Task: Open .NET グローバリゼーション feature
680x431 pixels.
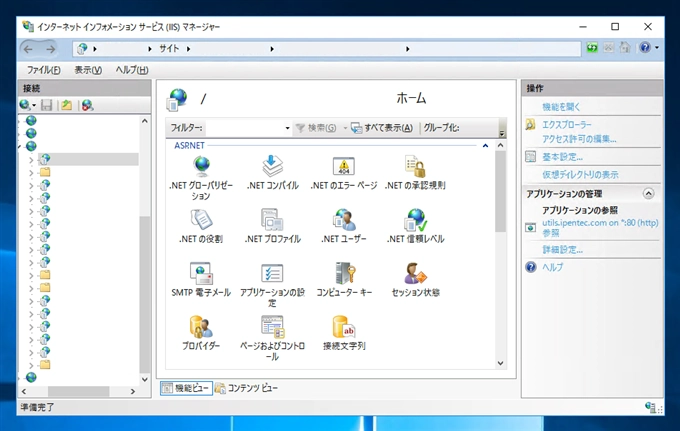Action: point(201,178)
